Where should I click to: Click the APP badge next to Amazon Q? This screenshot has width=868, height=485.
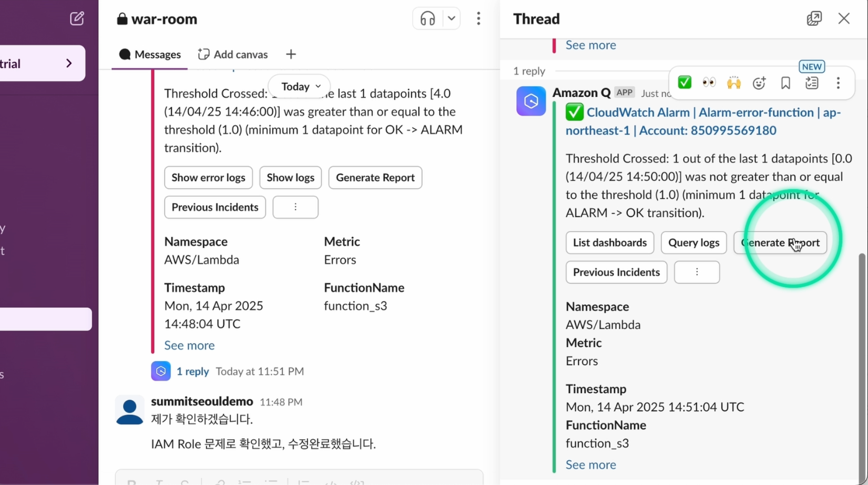click(x=625, y=93)
